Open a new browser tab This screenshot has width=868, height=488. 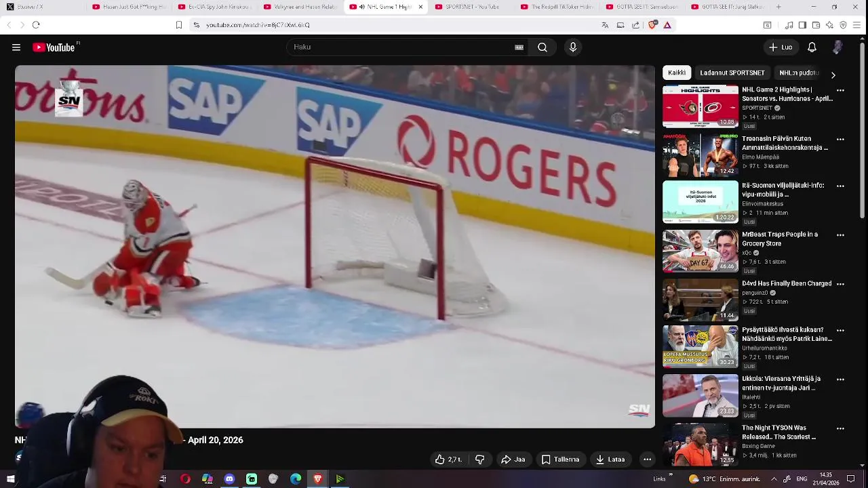click(778, 7)
